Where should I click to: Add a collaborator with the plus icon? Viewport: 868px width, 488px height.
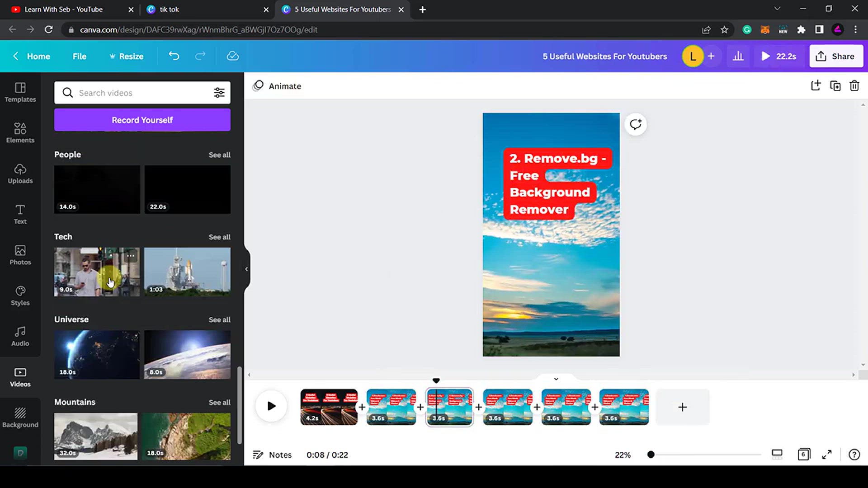[711, 56]
